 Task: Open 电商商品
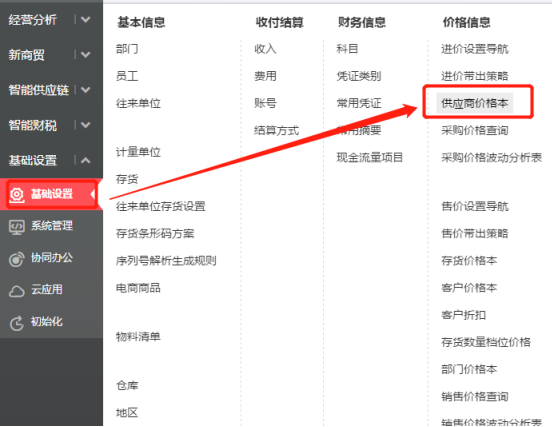pos(138,288)
